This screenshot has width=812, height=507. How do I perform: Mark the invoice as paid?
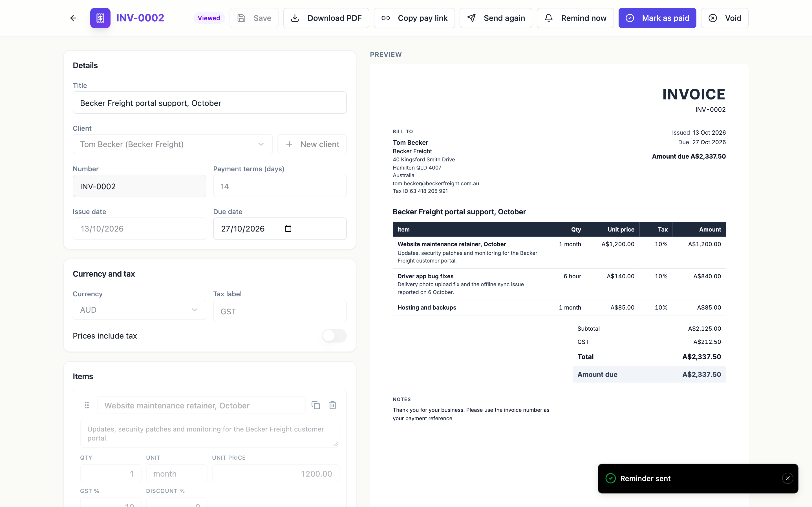[x=657, y=18]
